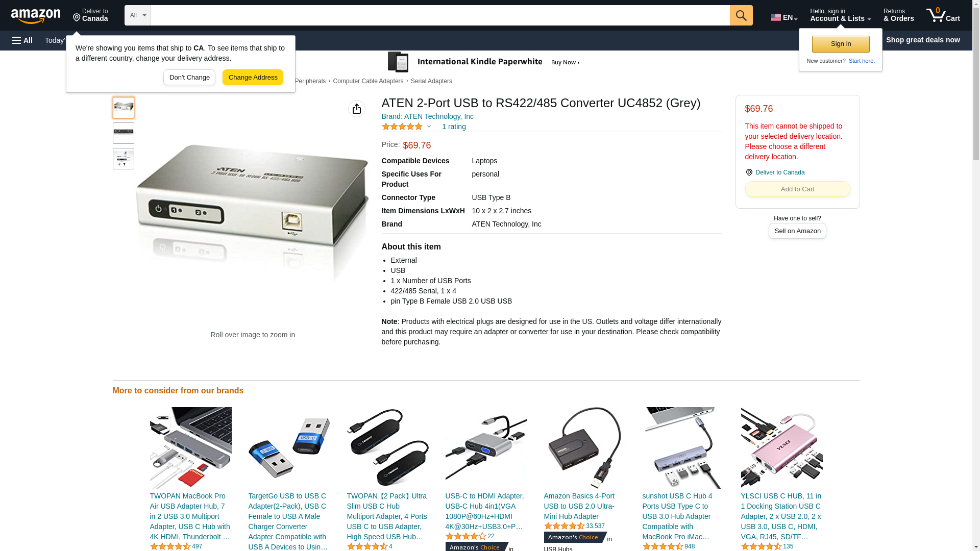Click Don't Change button
This screenshot has width=980, height=551.
(x=189, y=78)
